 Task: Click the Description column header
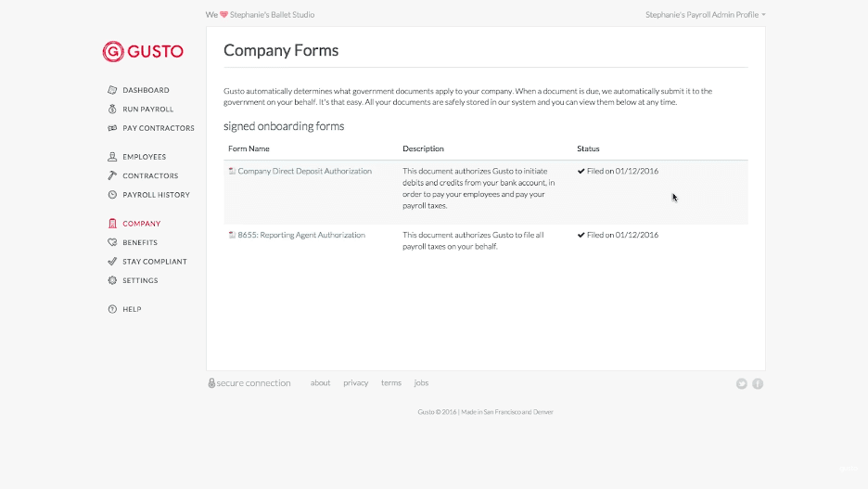coord(423,148)
